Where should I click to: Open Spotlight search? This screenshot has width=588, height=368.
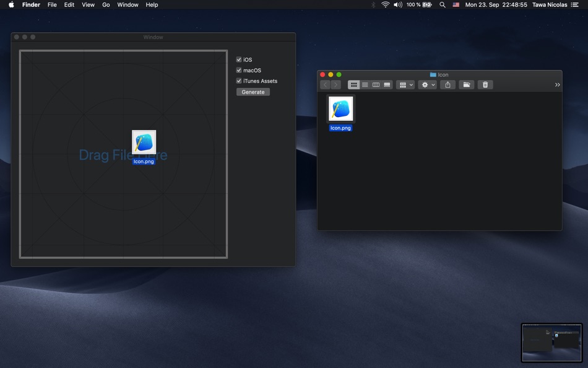pos(443,4)
